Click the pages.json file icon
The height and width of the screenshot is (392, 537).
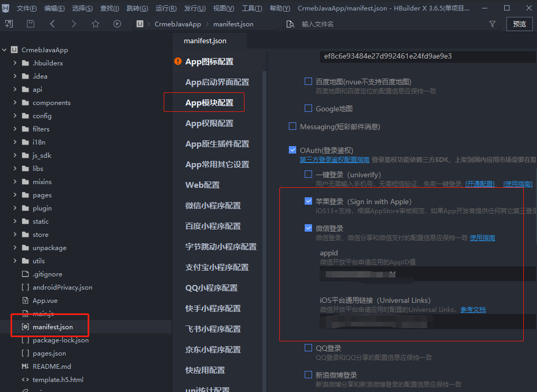pyautogui.click(x=25, y=353)
